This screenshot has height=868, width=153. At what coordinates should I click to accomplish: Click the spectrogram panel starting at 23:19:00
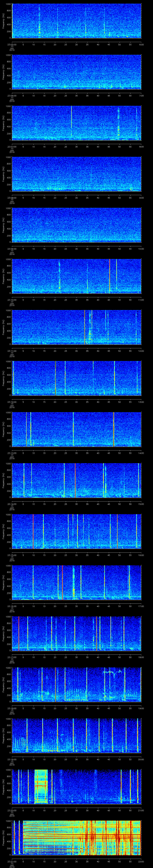pos(76,736)
